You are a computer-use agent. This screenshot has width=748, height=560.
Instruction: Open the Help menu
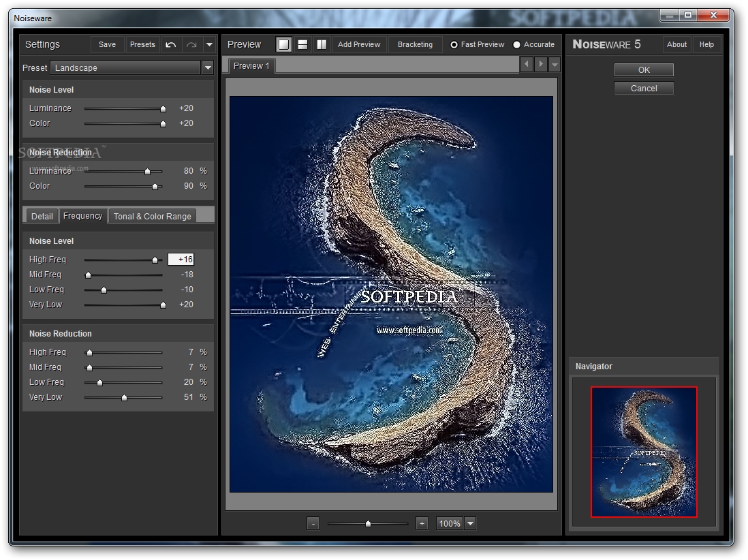tap(706, 45)
